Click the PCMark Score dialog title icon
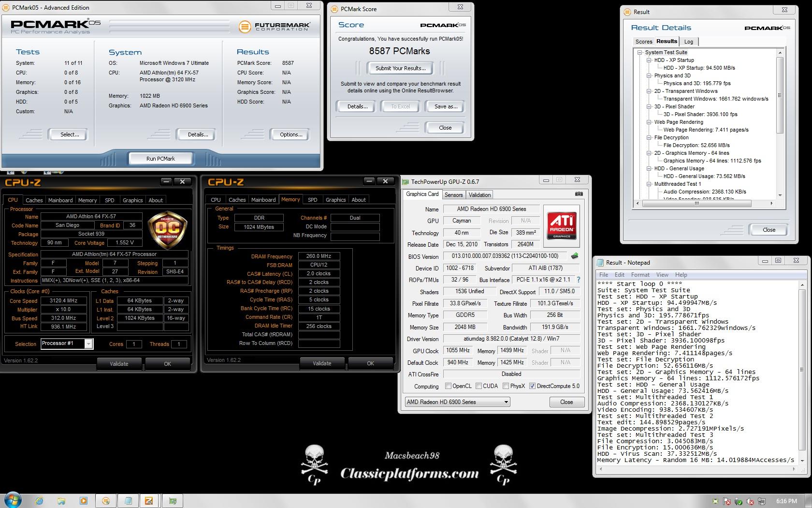812x508 pixels. click(x=335, y=9)
